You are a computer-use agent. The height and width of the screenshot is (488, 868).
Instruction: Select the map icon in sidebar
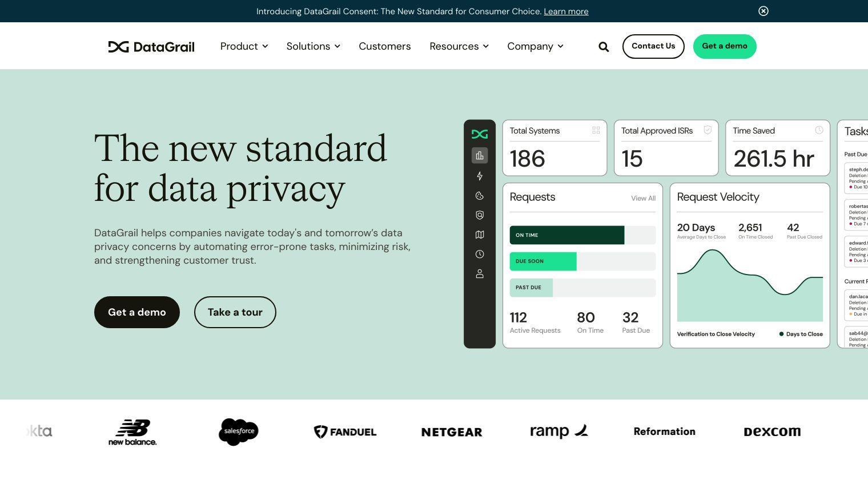480,235
